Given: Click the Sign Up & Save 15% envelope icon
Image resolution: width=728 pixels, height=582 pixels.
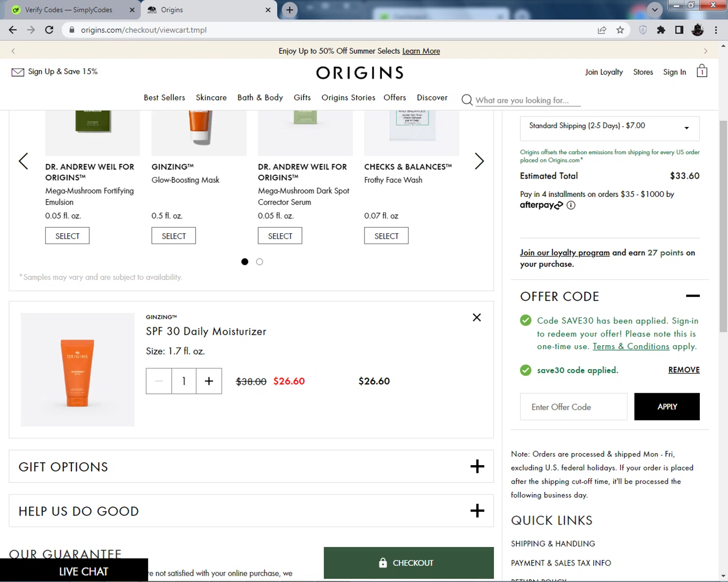Looking at the screenshot, I should 18,72.
